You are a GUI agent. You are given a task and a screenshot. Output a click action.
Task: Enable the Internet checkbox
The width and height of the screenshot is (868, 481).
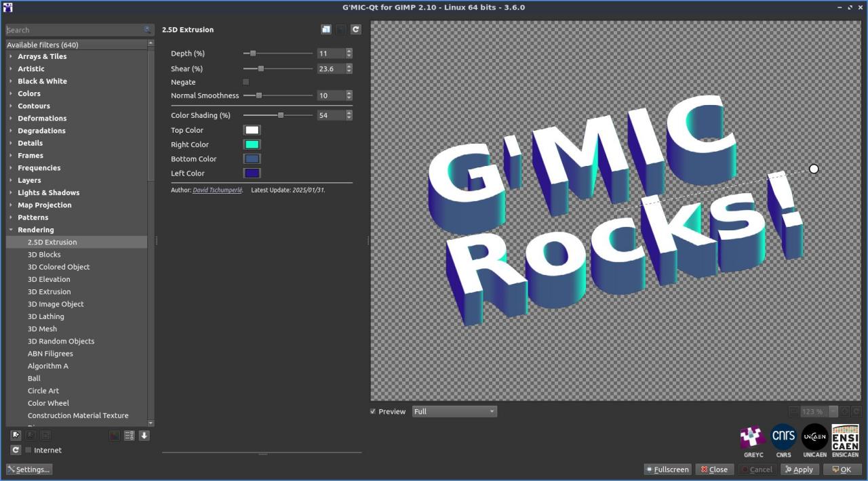[x=28, y=450]
